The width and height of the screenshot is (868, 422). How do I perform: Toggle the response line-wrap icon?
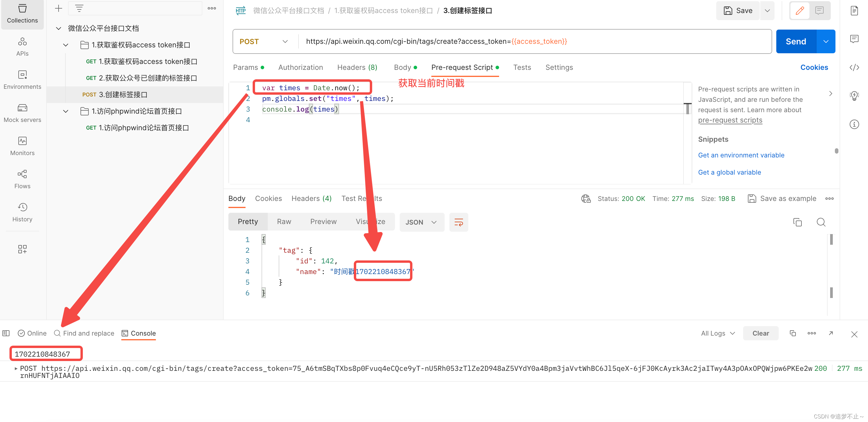point(459,222)
